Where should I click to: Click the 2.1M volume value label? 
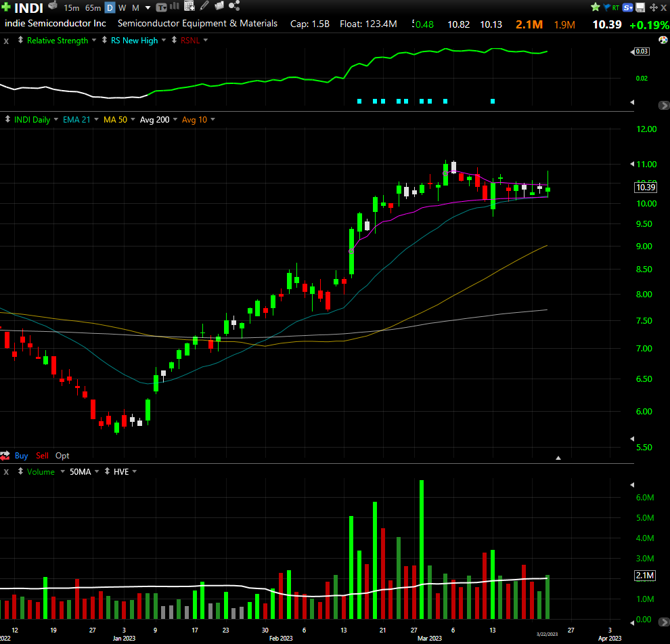click(x=645, y=576)
